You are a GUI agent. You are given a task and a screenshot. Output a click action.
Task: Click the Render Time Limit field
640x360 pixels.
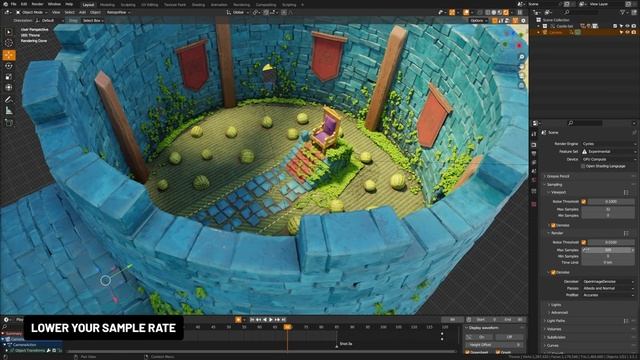pyautogui.click(x=608, y=262)
